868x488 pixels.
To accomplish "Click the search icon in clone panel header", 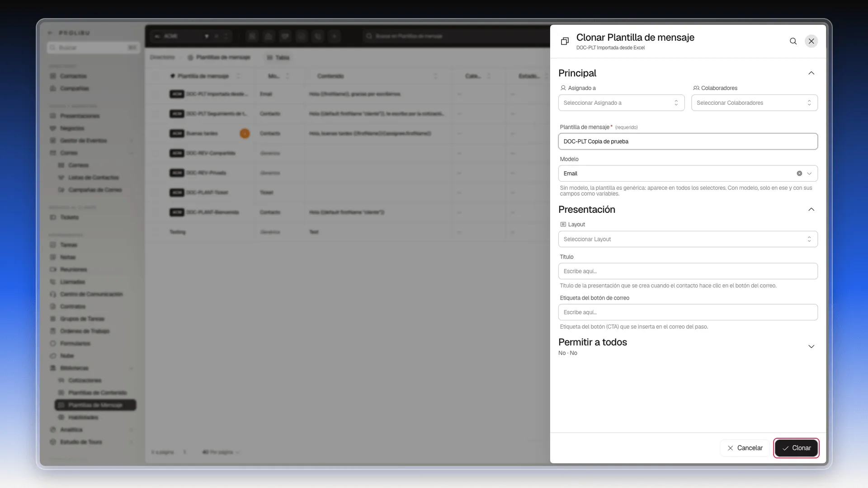I will (793, 41).
